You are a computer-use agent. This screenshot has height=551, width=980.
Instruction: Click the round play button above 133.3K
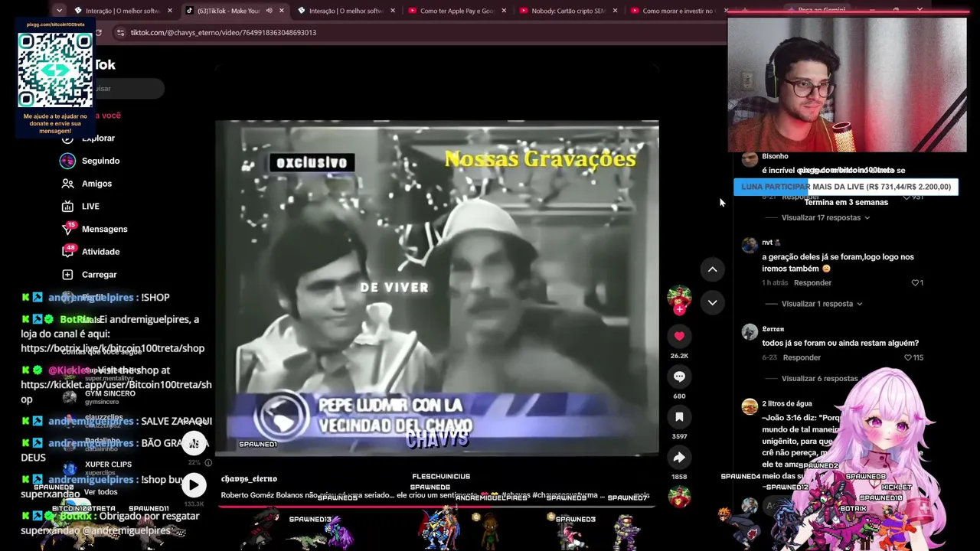pos(194,484)
